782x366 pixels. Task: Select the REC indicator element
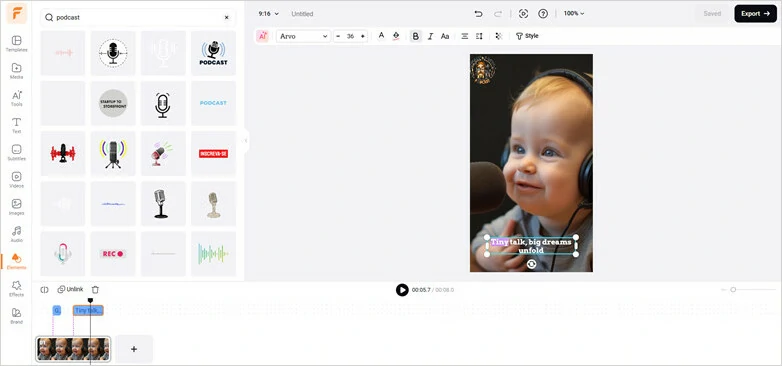click(x=113, y=254)
